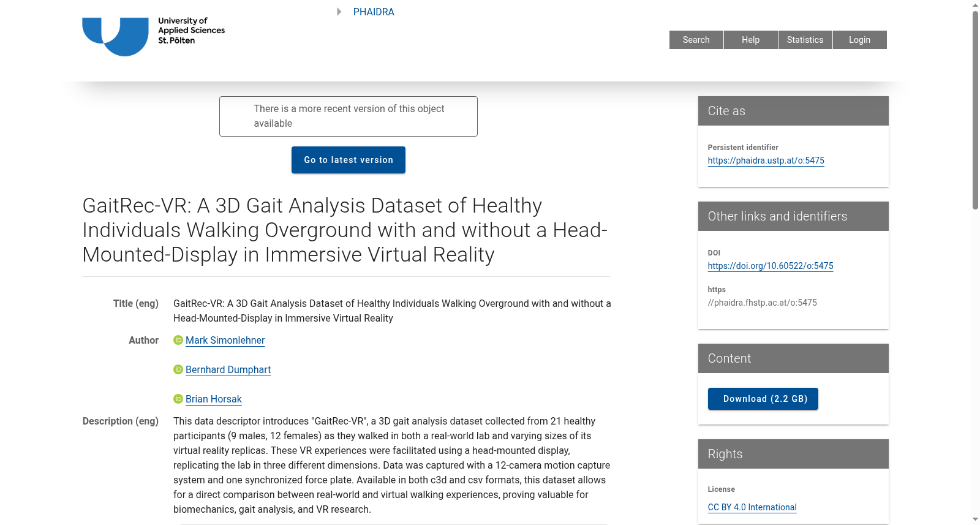Open the Help menu item
The height and width of the screenshot is (525, 980).
click(751, 40)
